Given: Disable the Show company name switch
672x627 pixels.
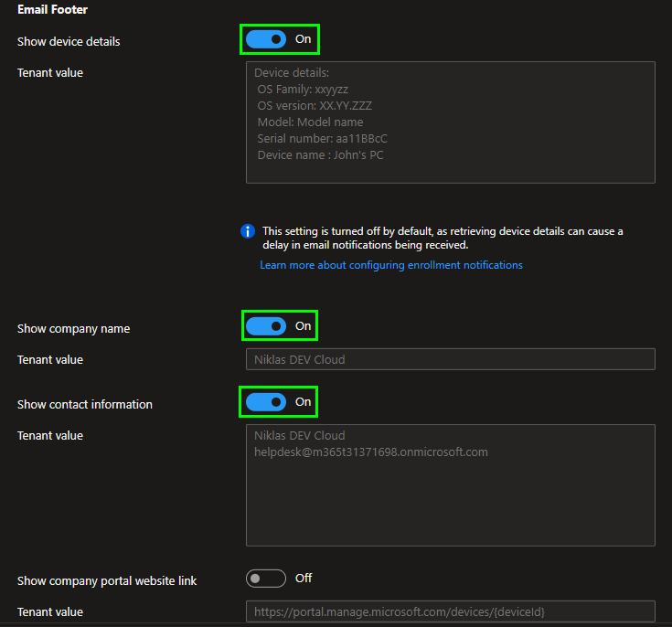Looking at the screenshot, I should 265,326.
